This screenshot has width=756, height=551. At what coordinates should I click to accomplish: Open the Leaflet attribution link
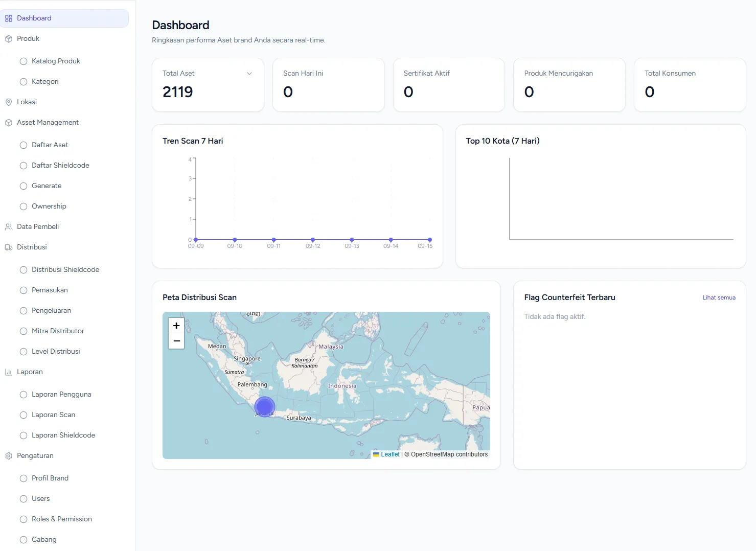click(x=390, y=454)
